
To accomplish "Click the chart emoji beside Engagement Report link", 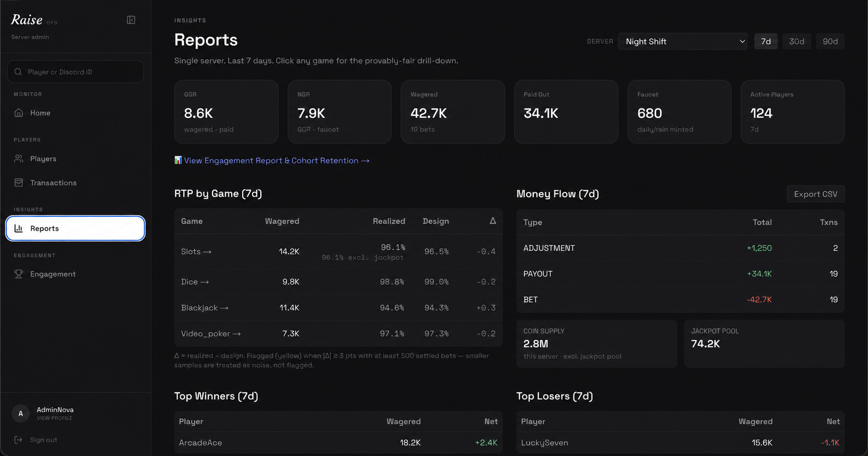I will point(178,161).
